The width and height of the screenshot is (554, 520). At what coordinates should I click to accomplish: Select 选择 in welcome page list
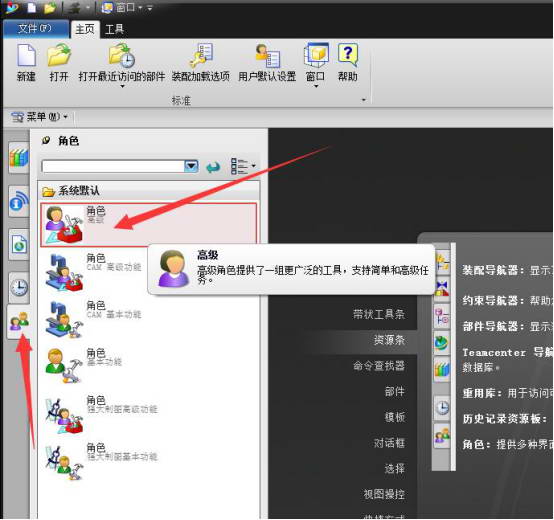(394, 469)
